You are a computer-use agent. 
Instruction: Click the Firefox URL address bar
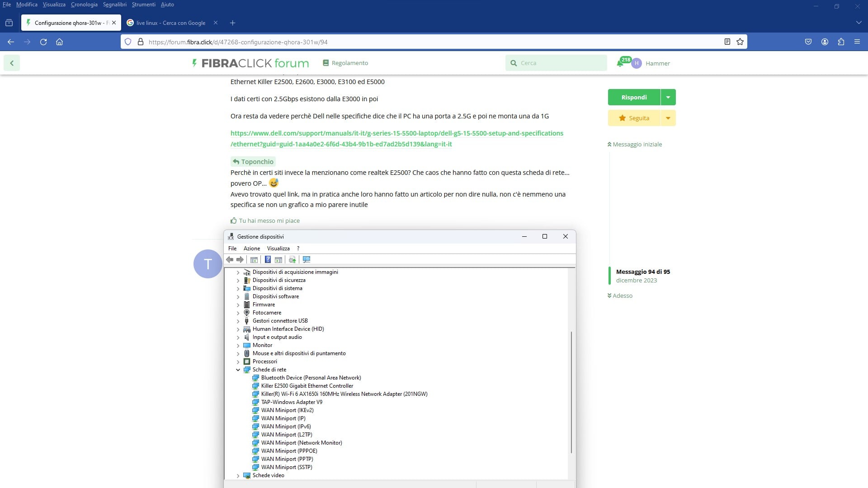click(434, 42)
